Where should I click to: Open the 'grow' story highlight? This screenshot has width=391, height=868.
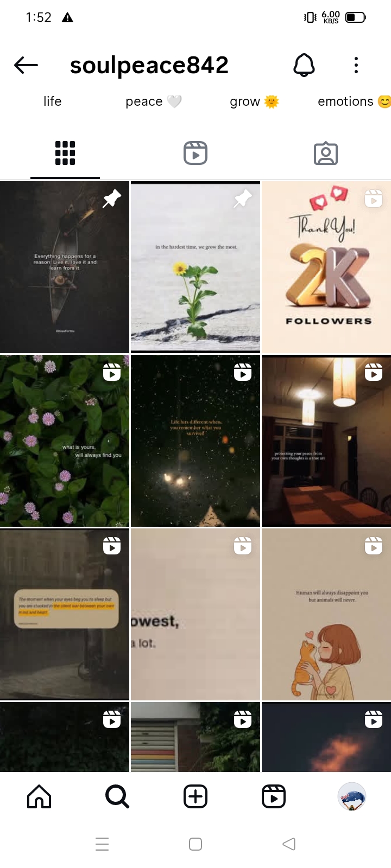[x=254, y=101]
